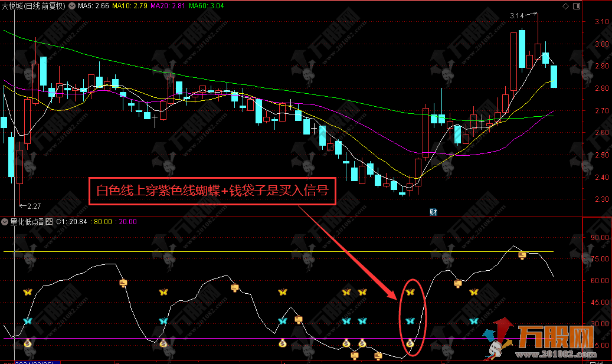Click the third money bag from the left
The height and width of the screenshot is (364, 612).
[283, 344]
